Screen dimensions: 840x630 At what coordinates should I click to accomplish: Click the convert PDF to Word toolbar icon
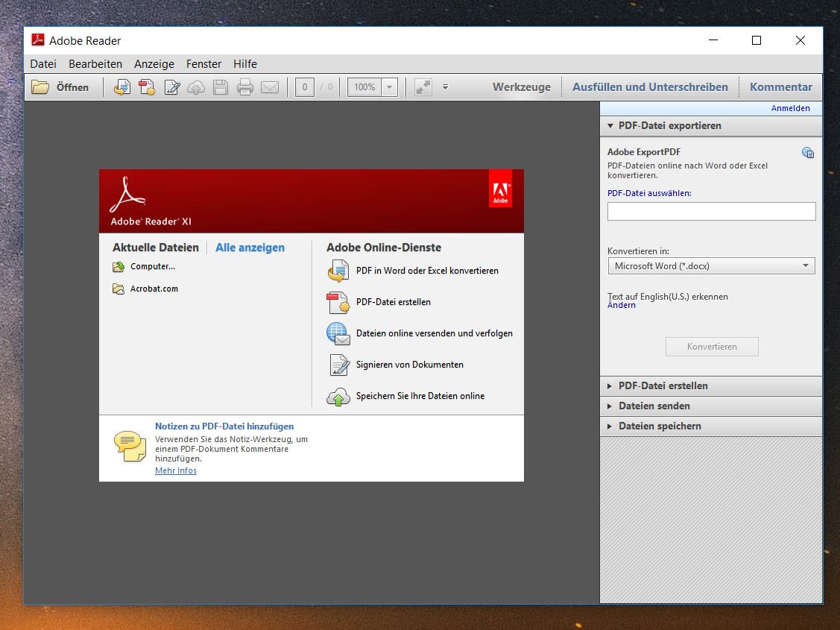122,86
